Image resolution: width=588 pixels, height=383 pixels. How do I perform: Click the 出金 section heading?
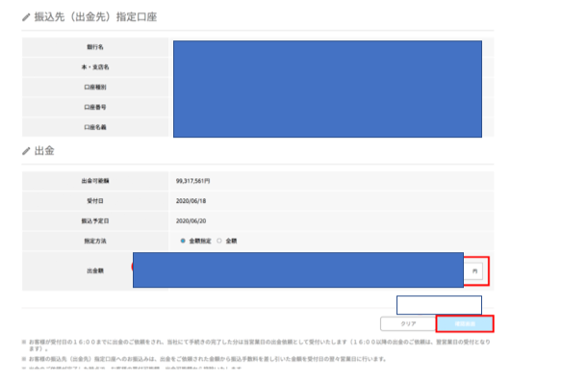(44, 151)
